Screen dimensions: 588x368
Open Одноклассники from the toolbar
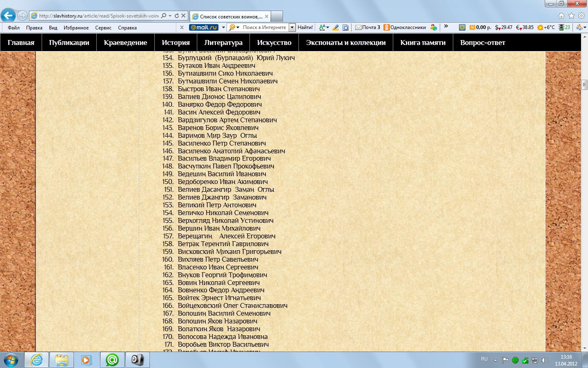[404, 27]
